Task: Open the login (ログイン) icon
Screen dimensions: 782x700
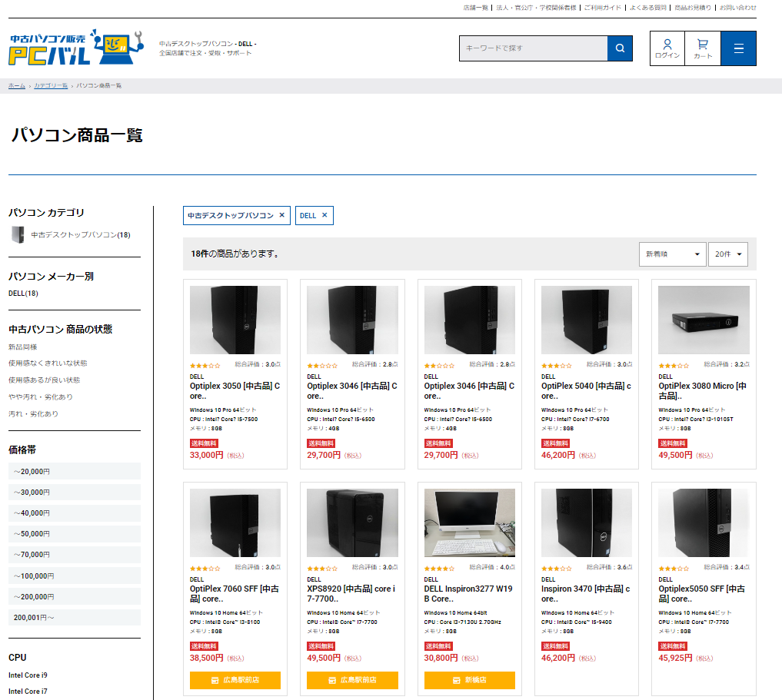Action: 667,48
